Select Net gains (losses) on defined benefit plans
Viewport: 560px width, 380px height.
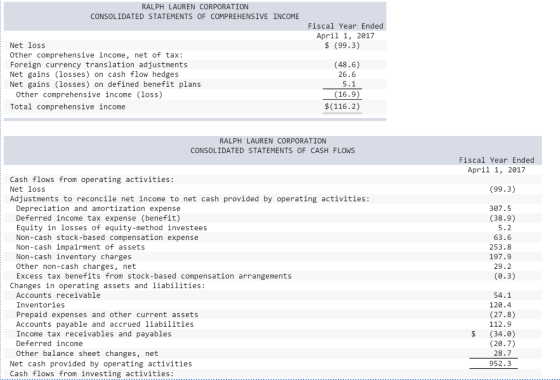pos(105,84)
